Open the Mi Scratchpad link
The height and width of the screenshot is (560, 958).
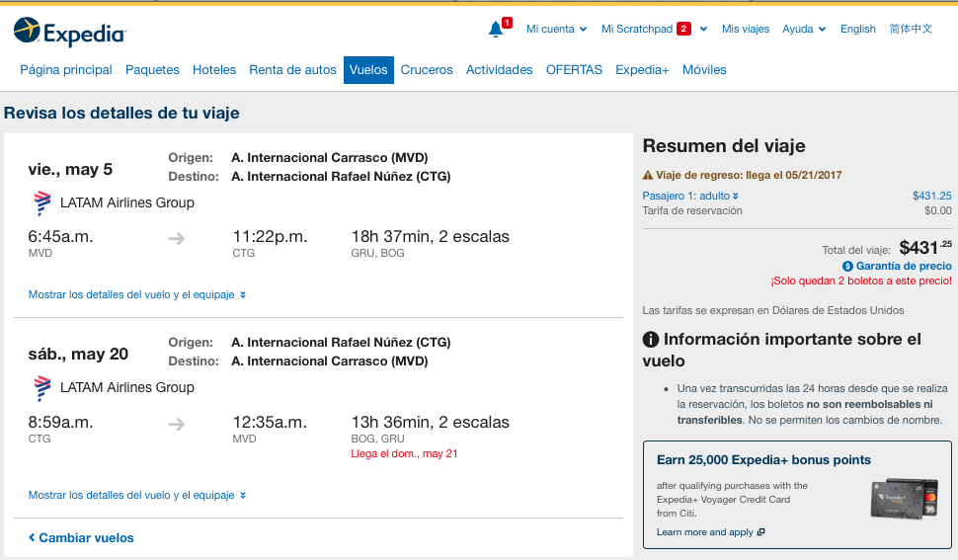[637, 29]
